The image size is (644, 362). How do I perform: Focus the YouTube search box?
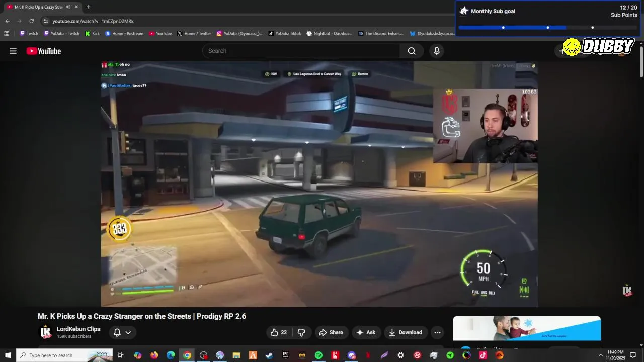[x=301, y=51]
